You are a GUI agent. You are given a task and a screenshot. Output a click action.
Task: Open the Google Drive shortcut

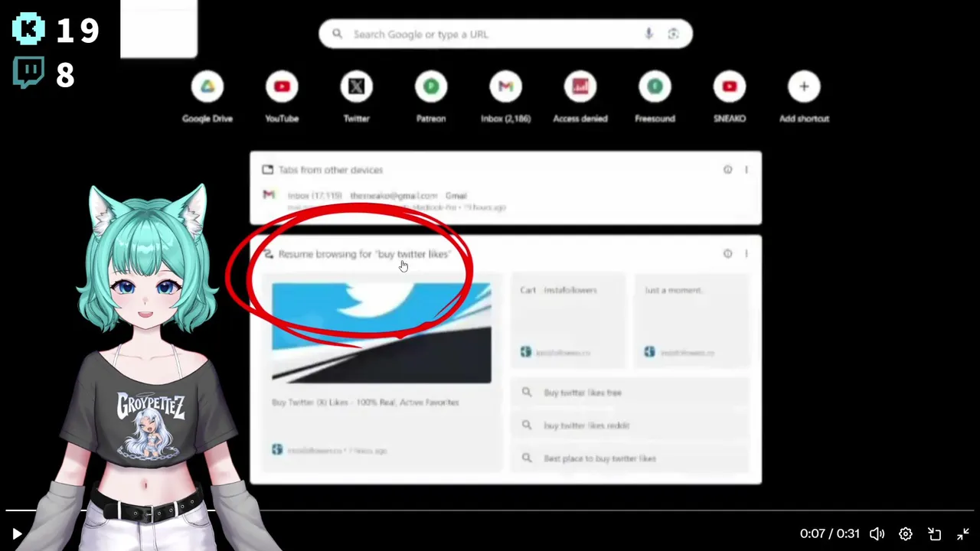point(207,97)
